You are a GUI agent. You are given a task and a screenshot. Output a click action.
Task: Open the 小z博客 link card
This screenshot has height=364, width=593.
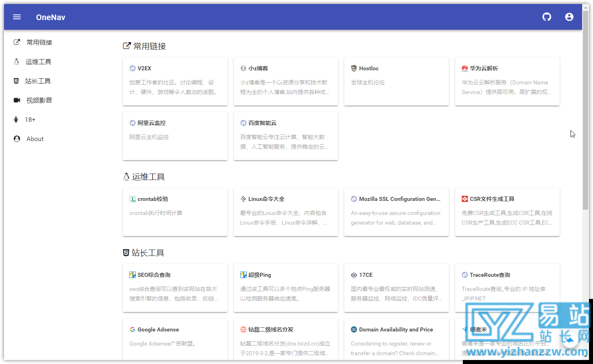click(286, 82)
